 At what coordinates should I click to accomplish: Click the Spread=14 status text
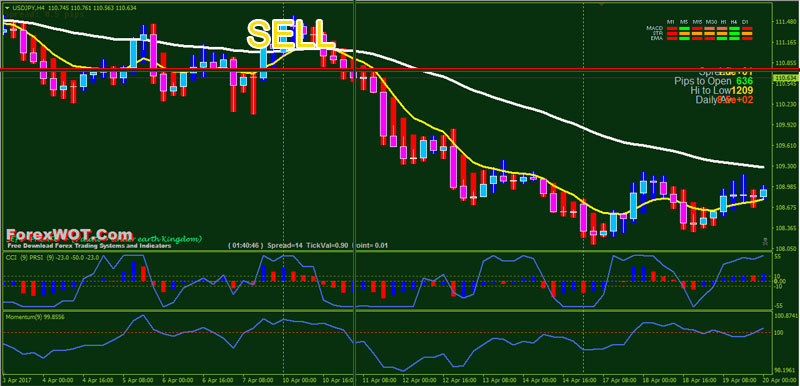coord(285,245)
